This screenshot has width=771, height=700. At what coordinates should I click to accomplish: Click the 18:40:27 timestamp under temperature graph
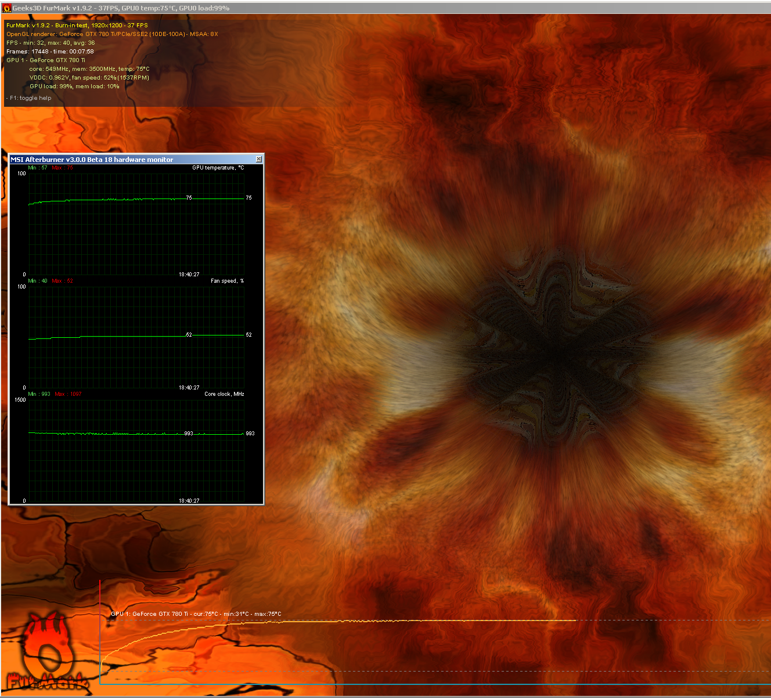coord(189,275)
